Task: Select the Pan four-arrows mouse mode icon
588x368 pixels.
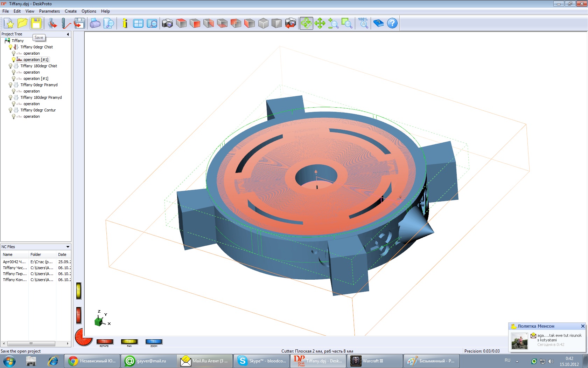Action: (320, 23)
